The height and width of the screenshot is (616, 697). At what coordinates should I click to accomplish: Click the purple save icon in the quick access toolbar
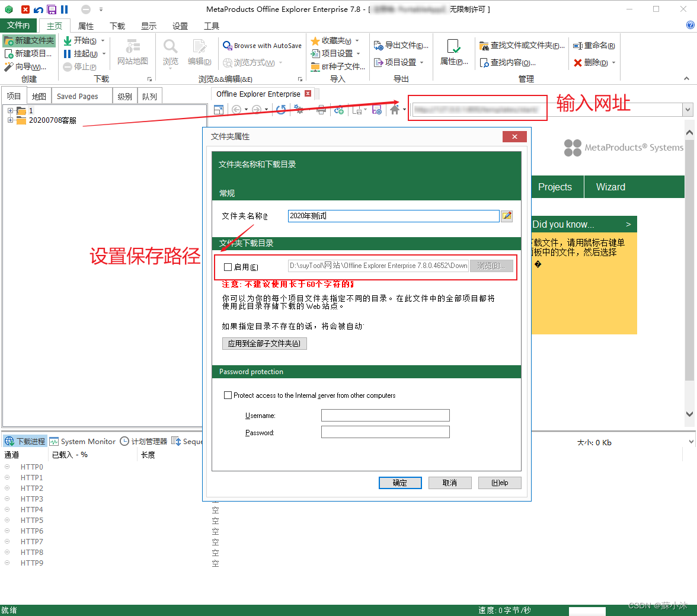point(52,9)
